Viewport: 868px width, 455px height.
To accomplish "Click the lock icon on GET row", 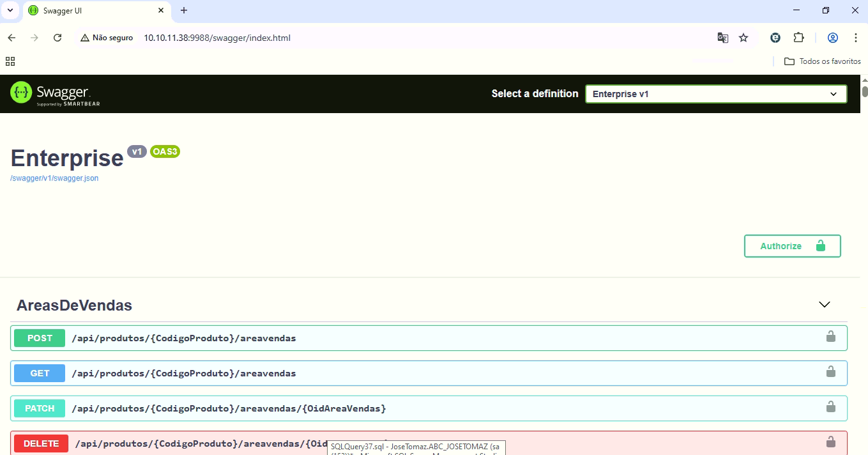I will [x=831, y=371].
